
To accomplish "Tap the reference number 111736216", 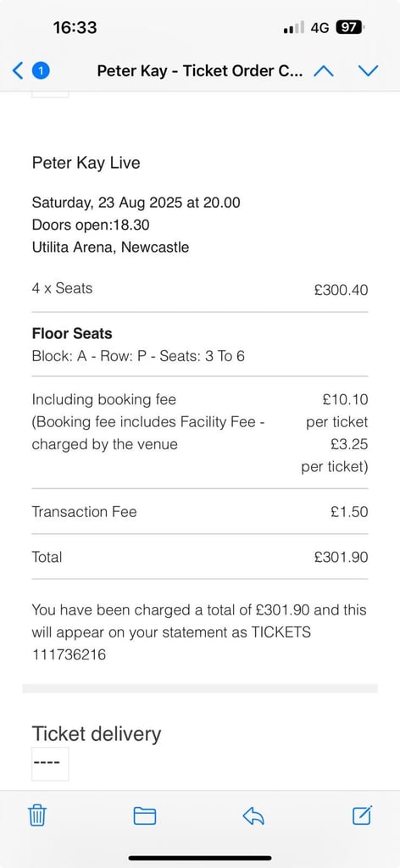I will (x=69, y=655).
